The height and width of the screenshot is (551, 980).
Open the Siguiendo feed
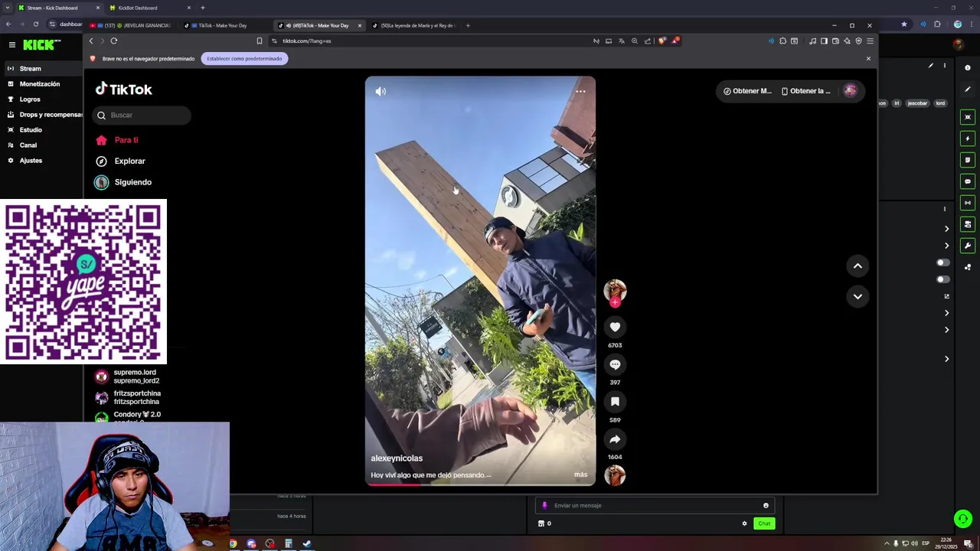click(x=123, y=182)
